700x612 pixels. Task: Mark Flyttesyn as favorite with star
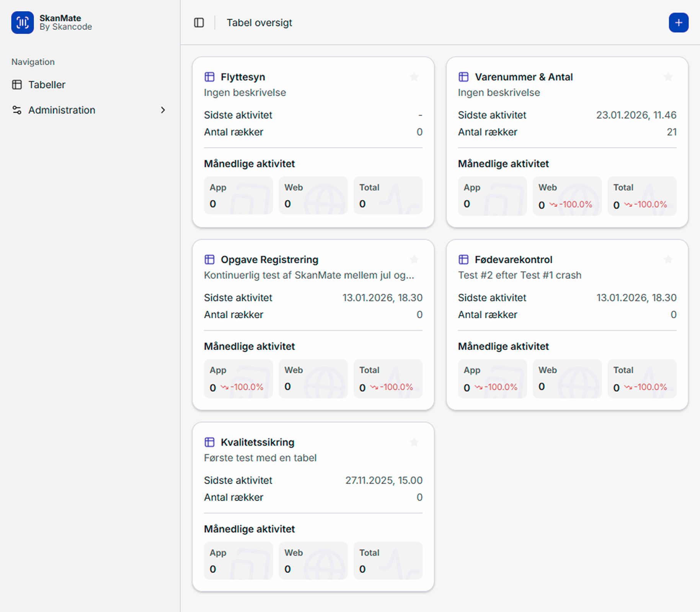tap(414, 77)
